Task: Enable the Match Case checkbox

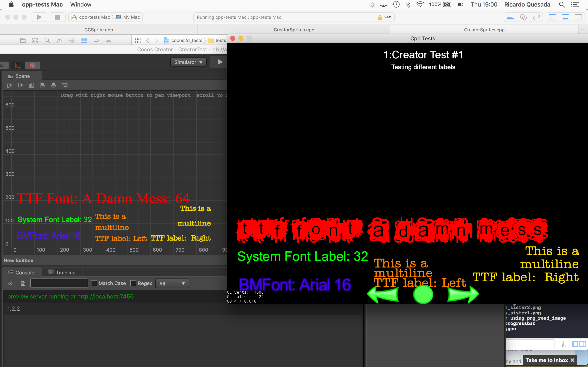Action: [94, 283]
